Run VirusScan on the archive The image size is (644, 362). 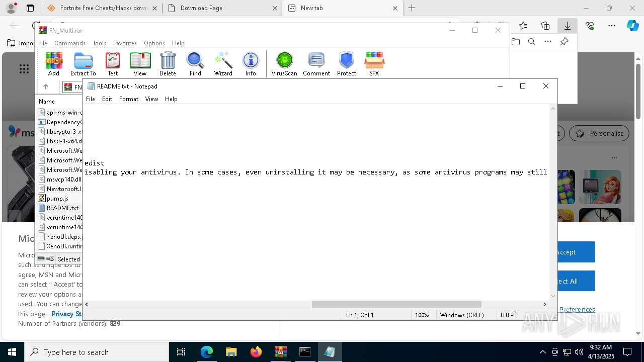click(x=284, y=64)
